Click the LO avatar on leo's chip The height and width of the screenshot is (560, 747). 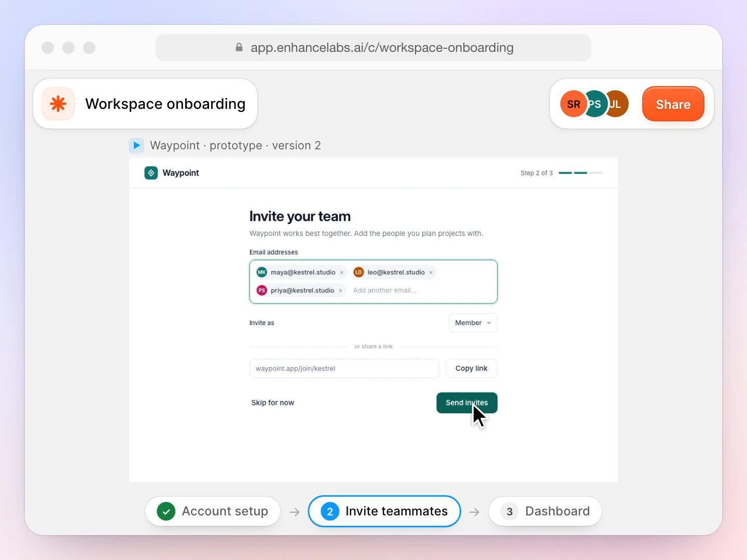coord(358,272)
